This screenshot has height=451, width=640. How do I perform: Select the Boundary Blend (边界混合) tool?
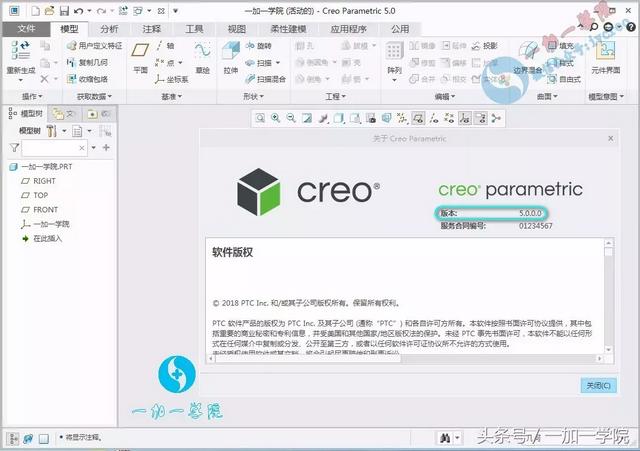click(527, 57)
